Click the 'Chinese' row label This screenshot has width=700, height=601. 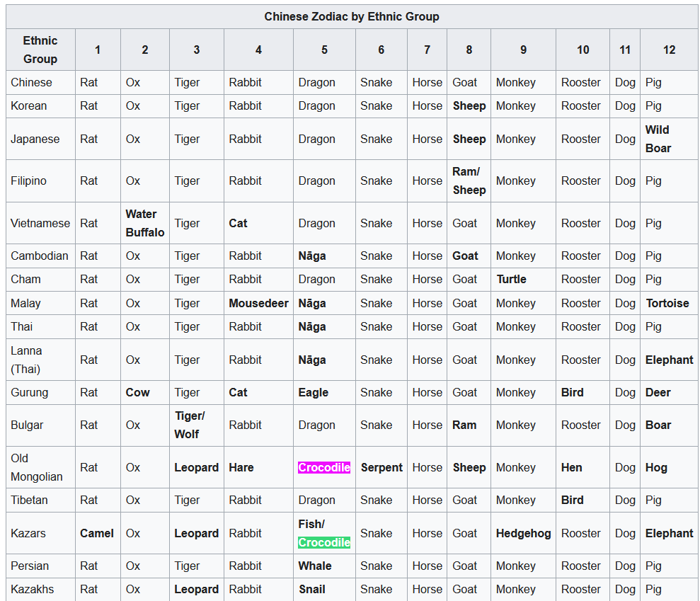point(31,83)
